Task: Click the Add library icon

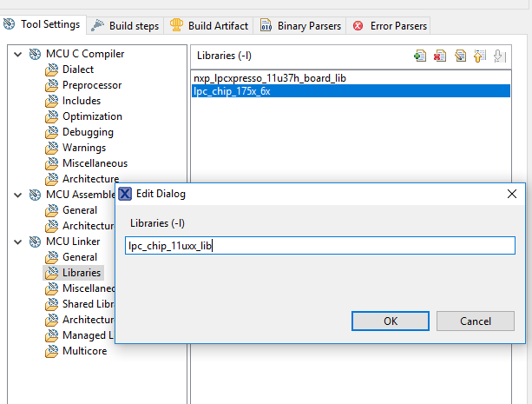Action: (x=420, y=56)
